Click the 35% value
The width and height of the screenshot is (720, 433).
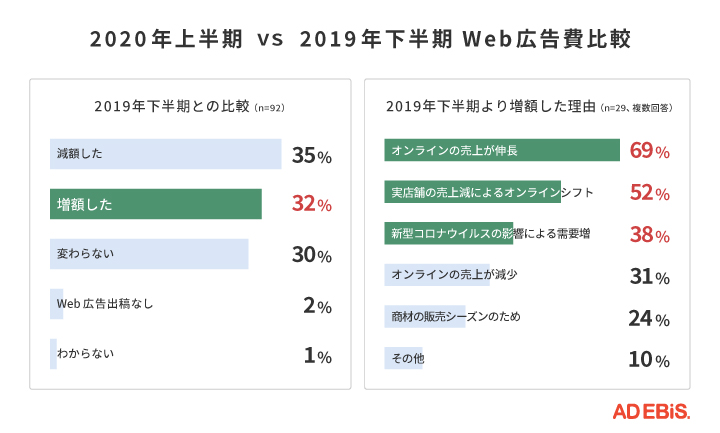click(311, 155)
